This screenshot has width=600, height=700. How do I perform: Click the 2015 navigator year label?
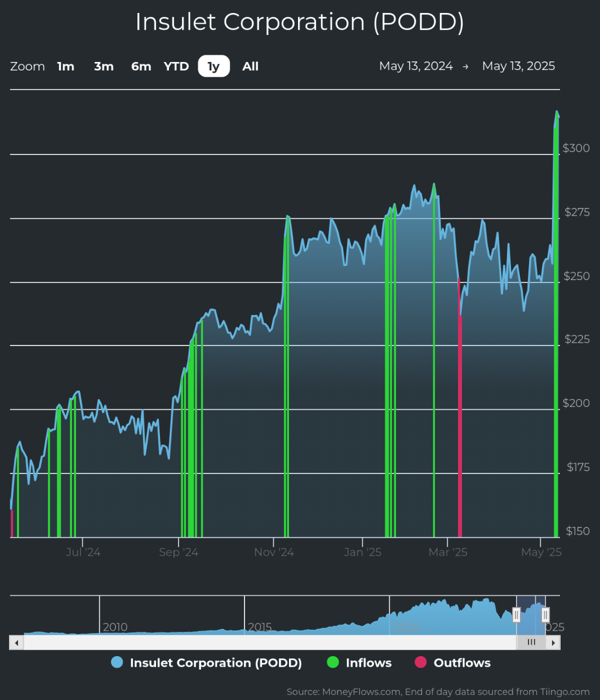[260, 627]
